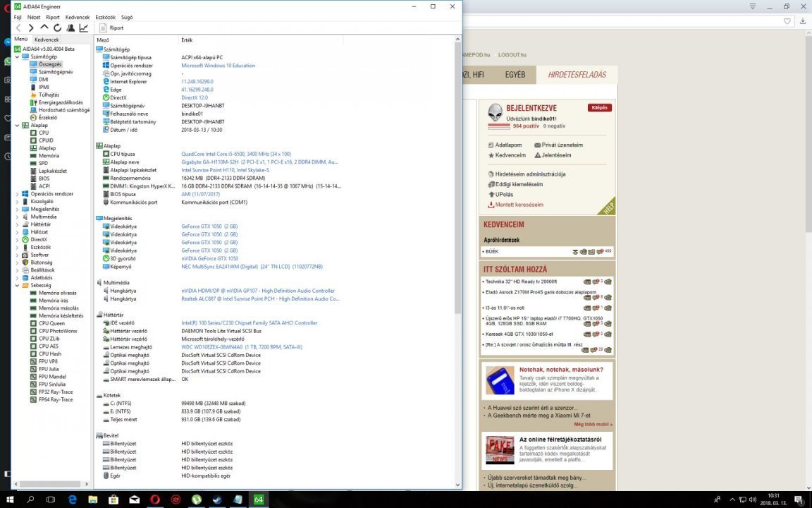Image resolution: width=812 pixels, height=508 pixels.
Task: Collapse the Alaplap tree node
Action: click(17, 126)
